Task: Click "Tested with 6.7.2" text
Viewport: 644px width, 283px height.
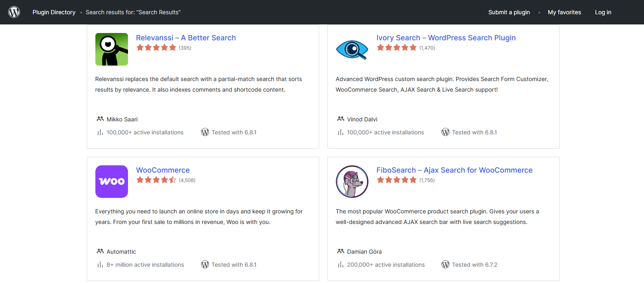Action: pyautogui.click(x=474, y=265)
